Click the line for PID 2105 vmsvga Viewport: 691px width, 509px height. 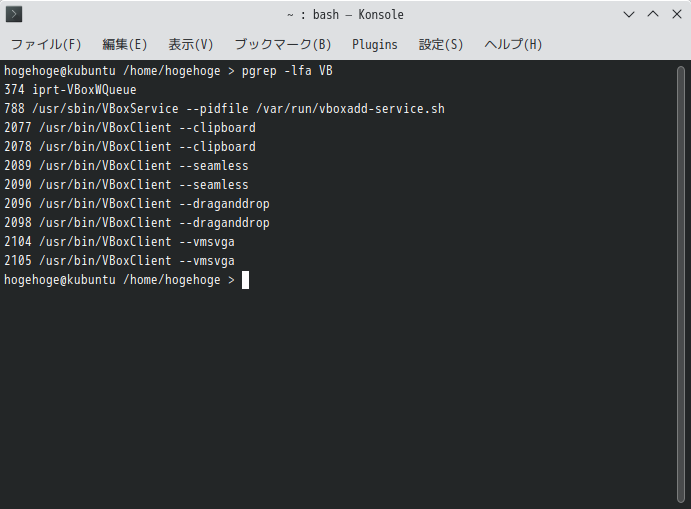tap(119, 260)
